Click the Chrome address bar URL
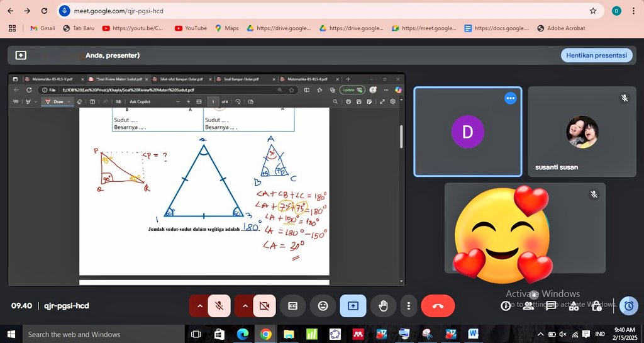 tap(119, 11)
